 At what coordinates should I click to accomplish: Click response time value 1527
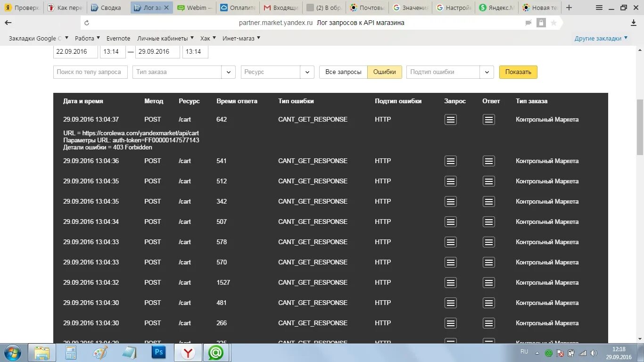pos(223,283)
